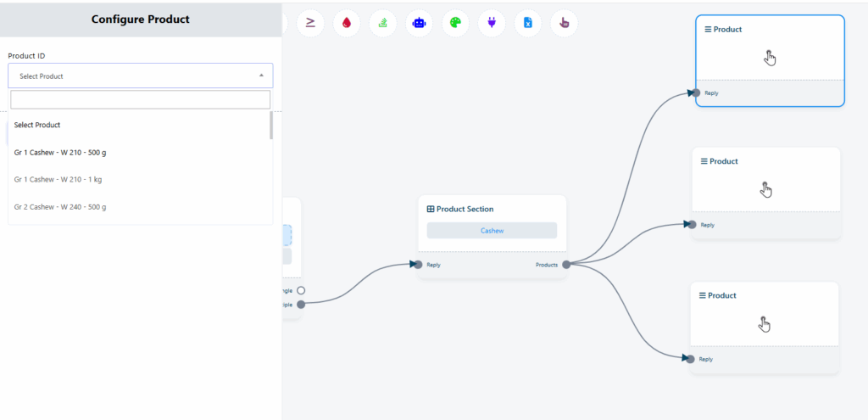868x420 pixels.
Task: Click the hand icon in the highlighted top Product node
Action: [770, 58]
